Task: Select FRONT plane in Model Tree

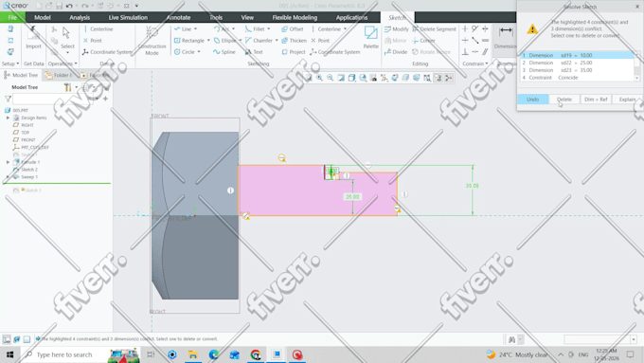Action: 25,139
